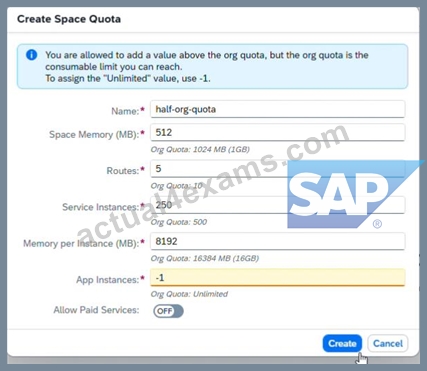Click the Create button
The width and height of the screenshot is (427, 371).
(342, 343)
